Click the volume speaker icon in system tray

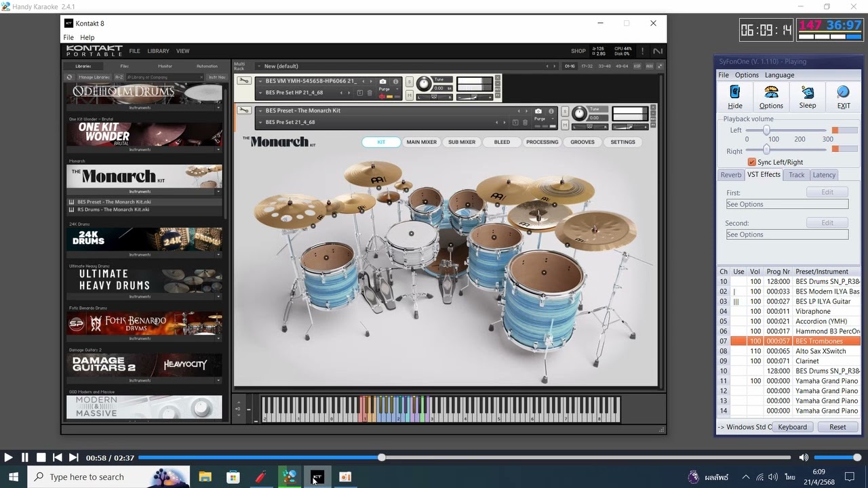point(773,477)
